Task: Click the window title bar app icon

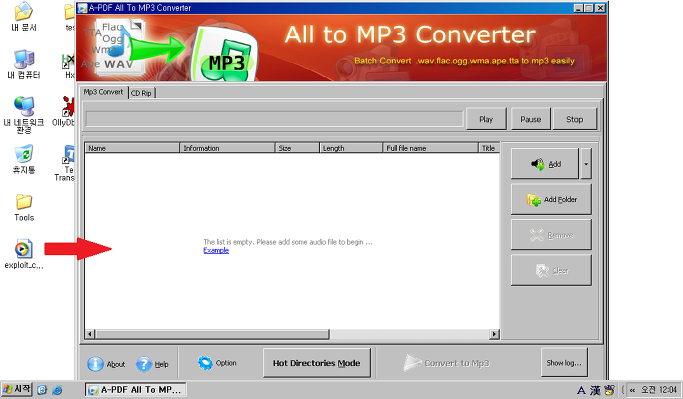Action: [x=82, y=8]
